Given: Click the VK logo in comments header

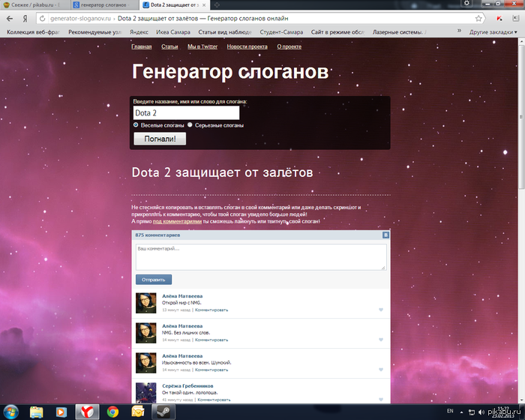Looking at the screenshot, I should (385, 235).
